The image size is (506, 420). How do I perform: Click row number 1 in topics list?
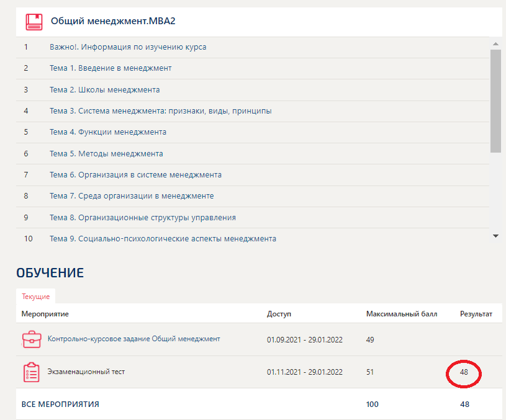[26, 47]
